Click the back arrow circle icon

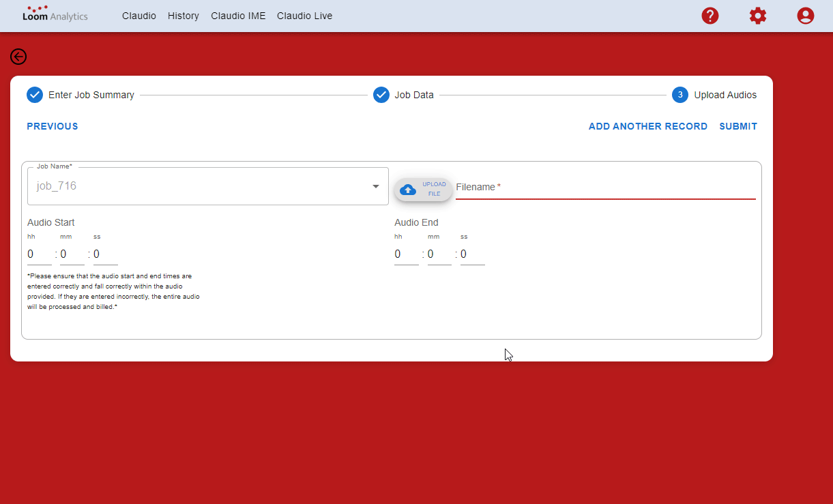tap(18, 57)
